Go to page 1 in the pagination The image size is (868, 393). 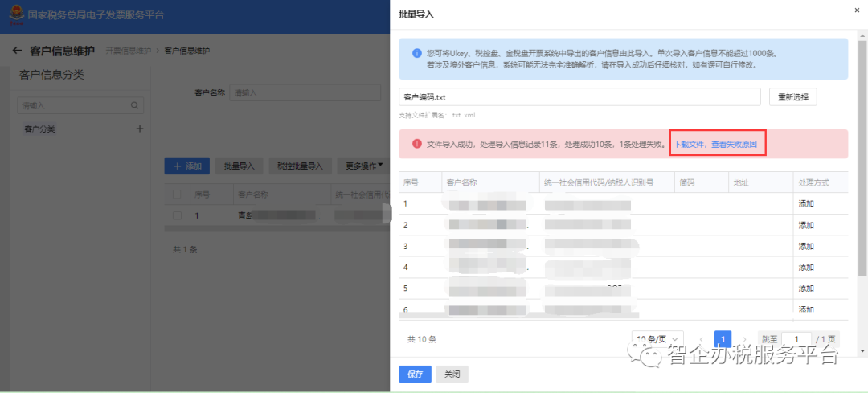(723, 339)
